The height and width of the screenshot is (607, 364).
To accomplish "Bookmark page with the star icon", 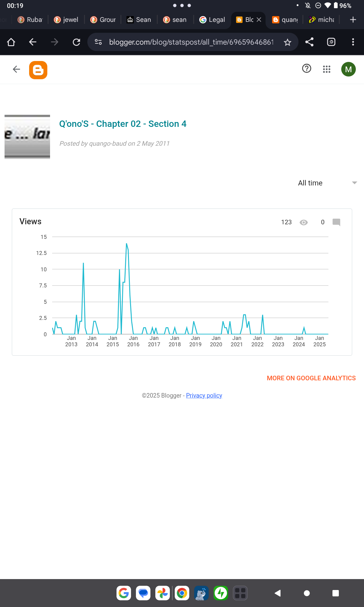I will click(288, 42).
